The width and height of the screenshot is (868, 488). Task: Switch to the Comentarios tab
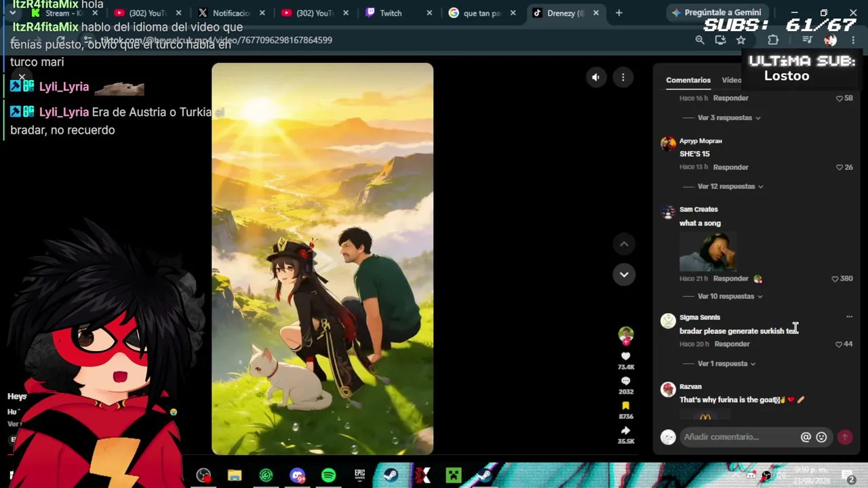(x=688, y=80)
